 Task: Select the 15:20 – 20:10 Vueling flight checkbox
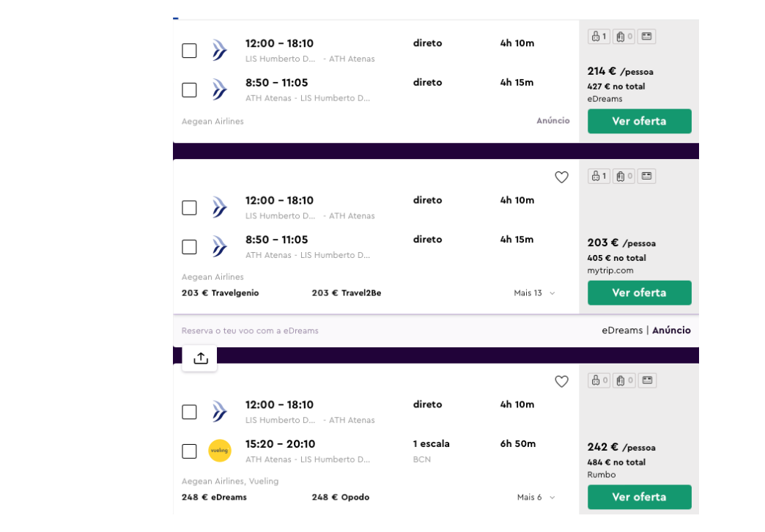189,451
